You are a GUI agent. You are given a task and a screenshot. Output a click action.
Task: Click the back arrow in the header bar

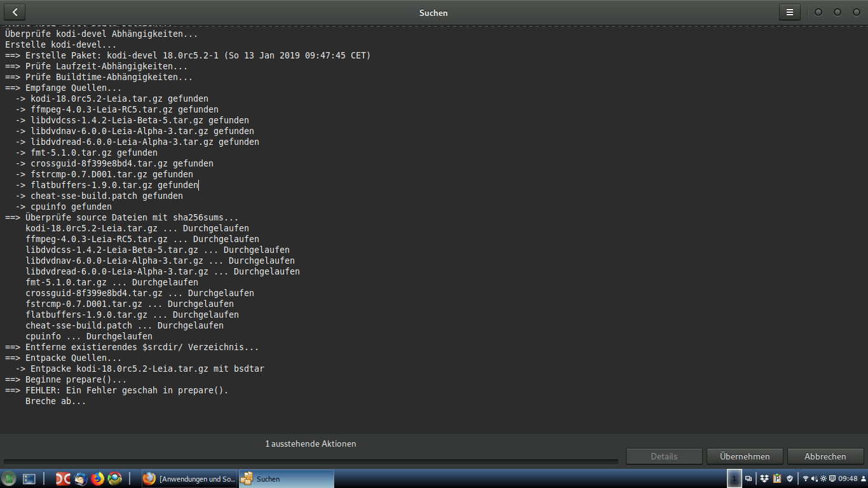tap(15, 12)
